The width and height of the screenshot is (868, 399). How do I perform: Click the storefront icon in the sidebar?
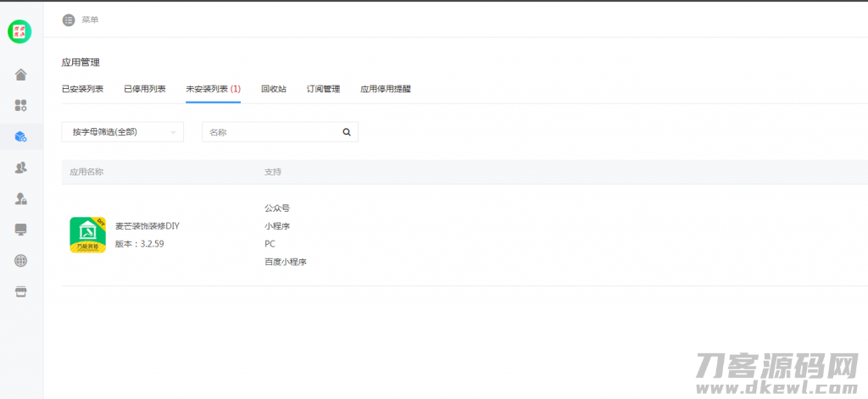[21, 291]
